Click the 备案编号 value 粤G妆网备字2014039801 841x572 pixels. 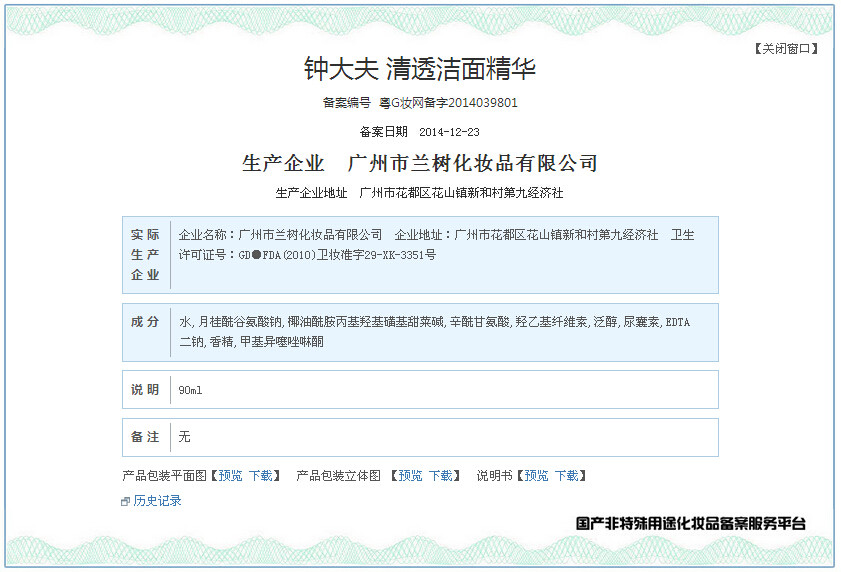click(x=448, y=103)
